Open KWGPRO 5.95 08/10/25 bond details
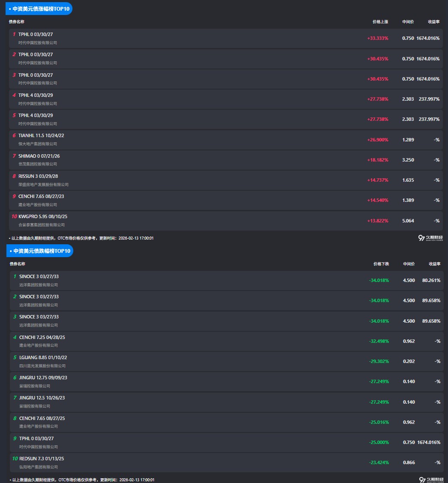 [x=43, y=216]
